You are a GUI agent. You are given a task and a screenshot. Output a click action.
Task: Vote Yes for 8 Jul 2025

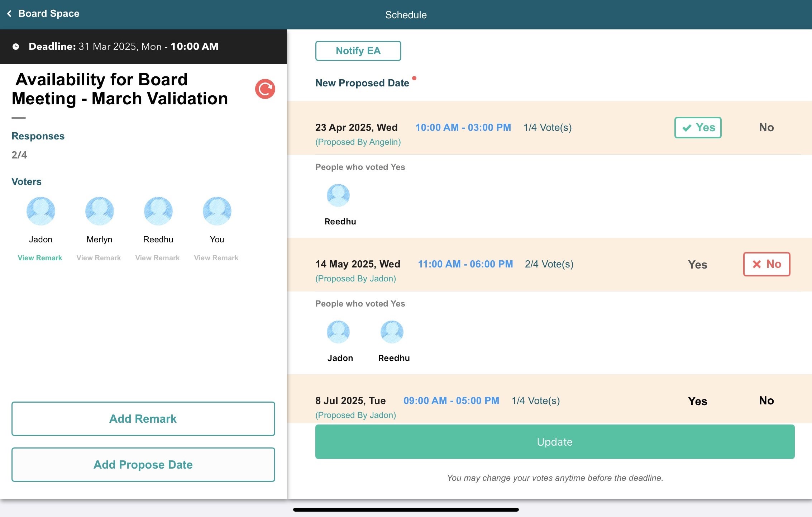click(x=697, y=401)
